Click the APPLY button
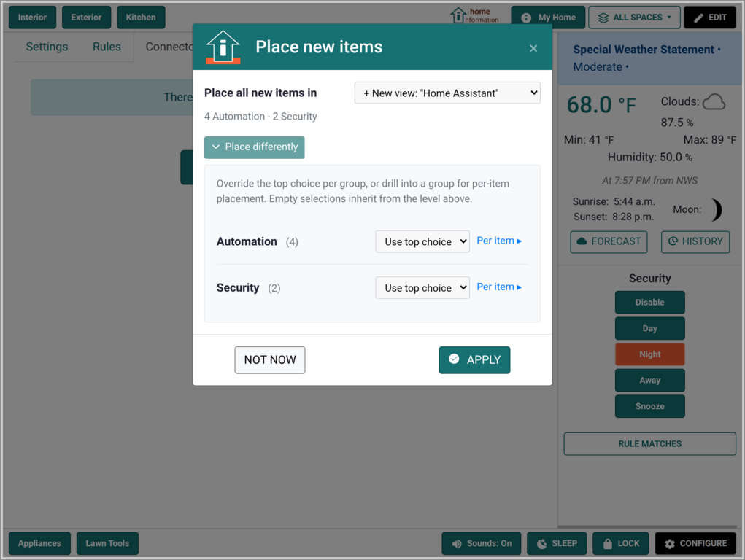 click(x=474, y=360)
